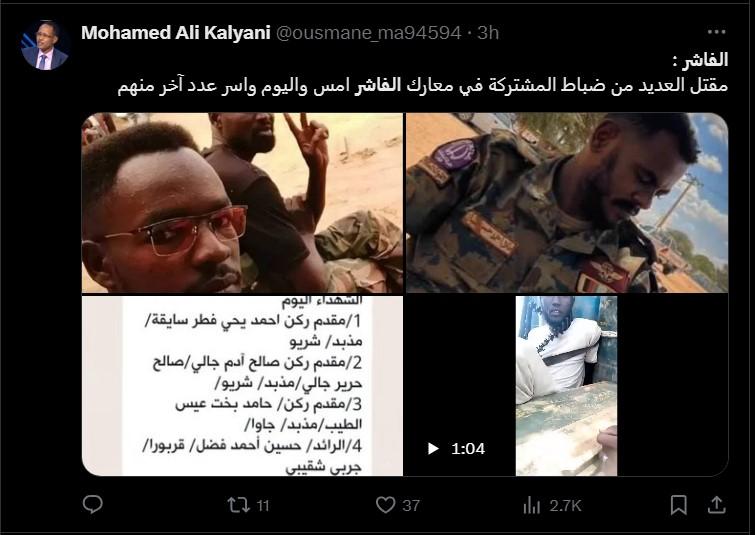Image resolution: width=755 pixels, height=535 pixels.
Task: Click the bold الفاشر keyword in tweet text
Action: click(378, 87)
